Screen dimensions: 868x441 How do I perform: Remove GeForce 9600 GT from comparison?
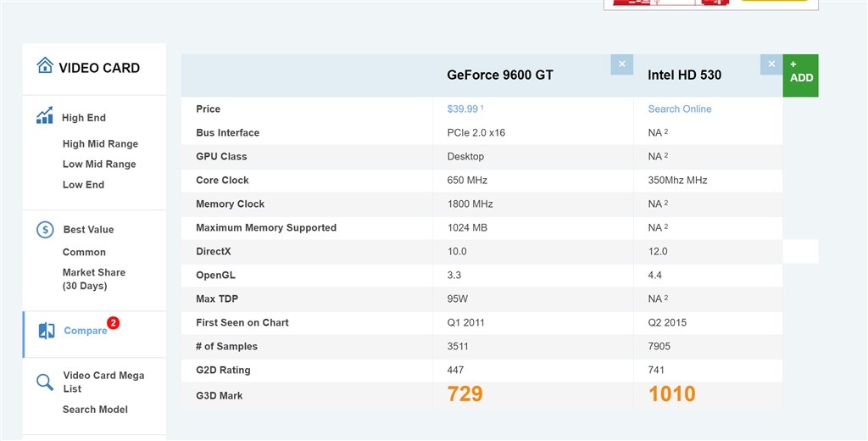(622, 64)
